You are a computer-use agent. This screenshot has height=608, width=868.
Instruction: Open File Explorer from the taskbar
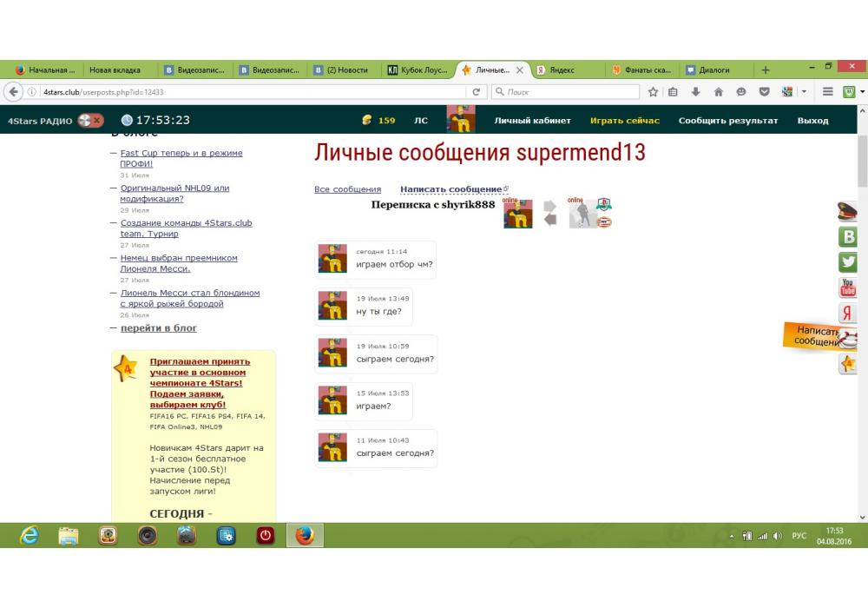[x=69, y=535]
